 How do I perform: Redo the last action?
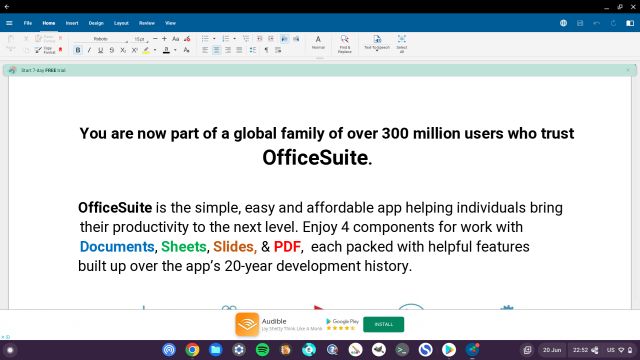point(613,23)
